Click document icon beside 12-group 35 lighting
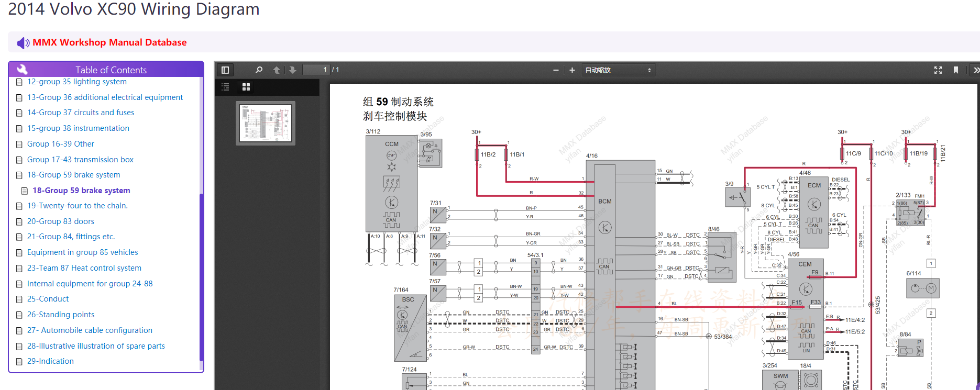 point(19,82)
